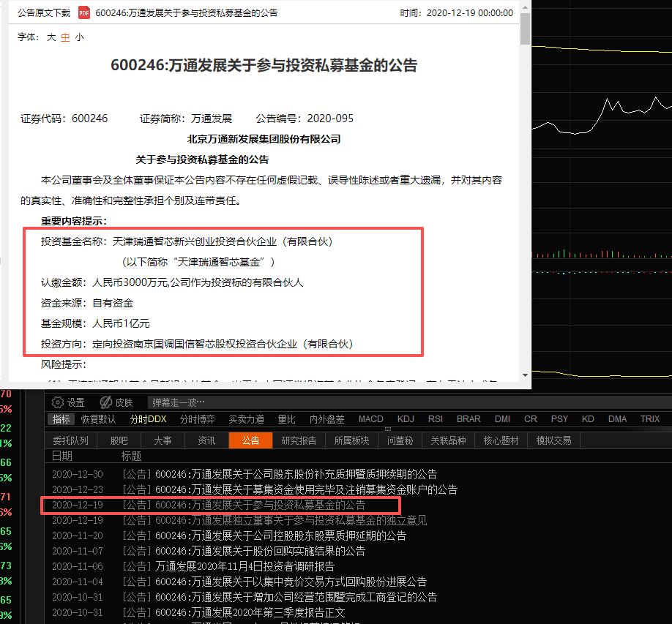Select the BRAR indicator
Image resolution: width=672 pixels, height=624 pixels.
[468, 419]
